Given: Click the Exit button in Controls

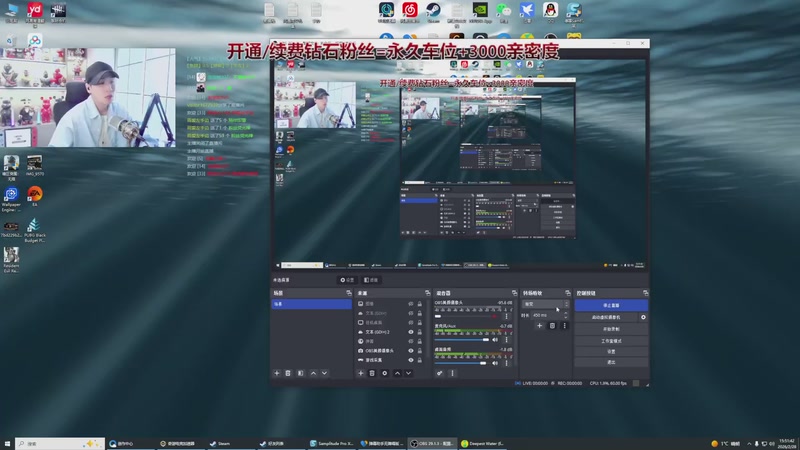Looking at the screenshot, I should click(611, 362).
